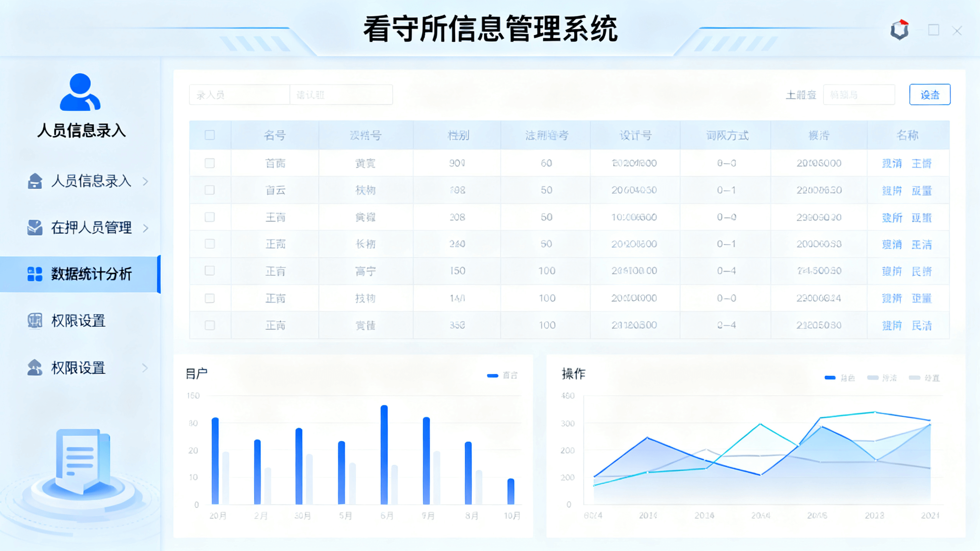Click the blue 直言 legend swatch on bar chart
Viewport: 980px width, 551px height.
coord(493,375)
